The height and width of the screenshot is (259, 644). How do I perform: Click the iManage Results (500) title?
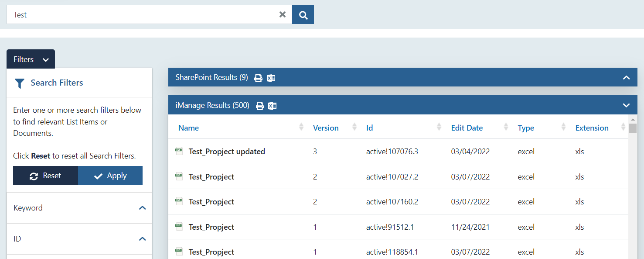coord(212,105)
